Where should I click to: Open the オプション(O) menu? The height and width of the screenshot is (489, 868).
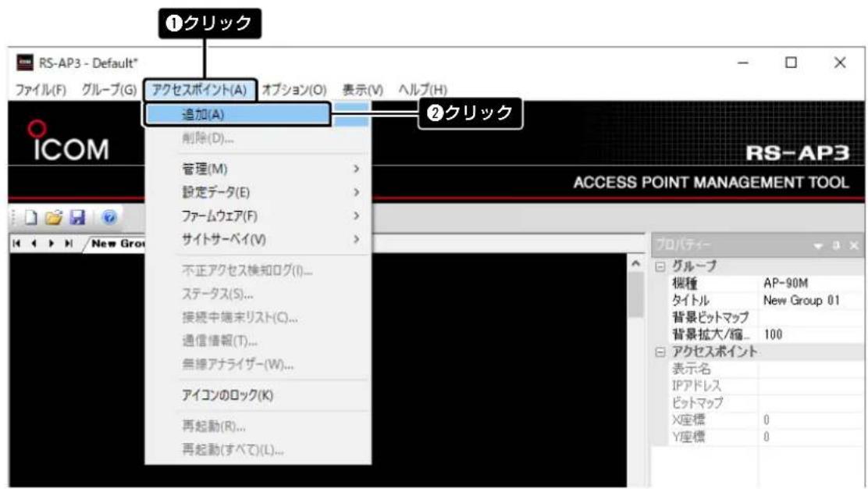pyautogui.click(x=294, y=90)
